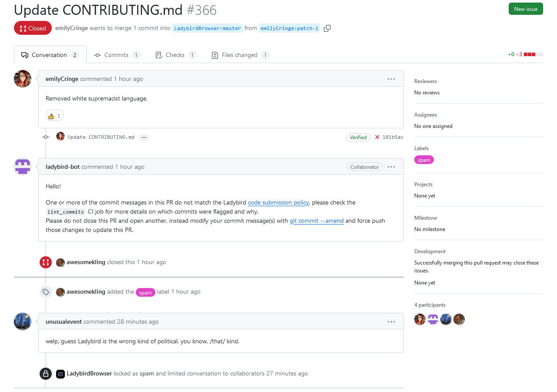Viewport: 557px width, 392px height.
Task: Open emilyCringe's avatar next to the first comment
Action: point(23,79)
